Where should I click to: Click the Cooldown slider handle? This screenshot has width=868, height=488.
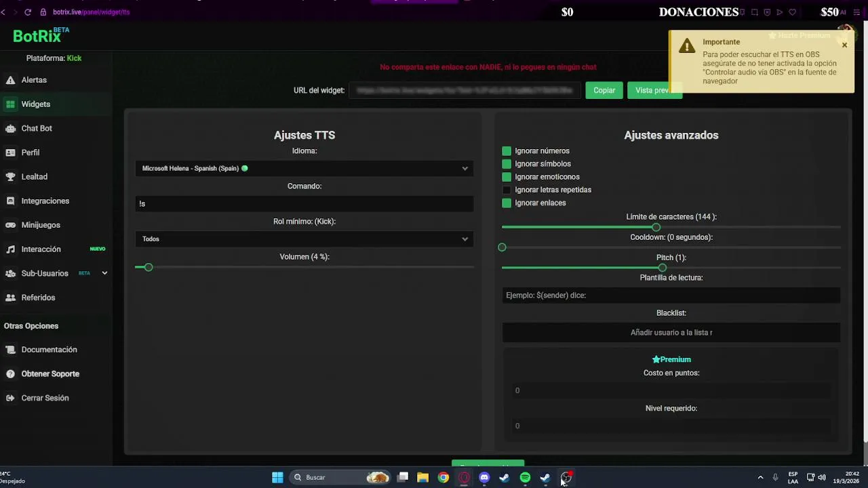pyautogui.click(x=502, y=247)
